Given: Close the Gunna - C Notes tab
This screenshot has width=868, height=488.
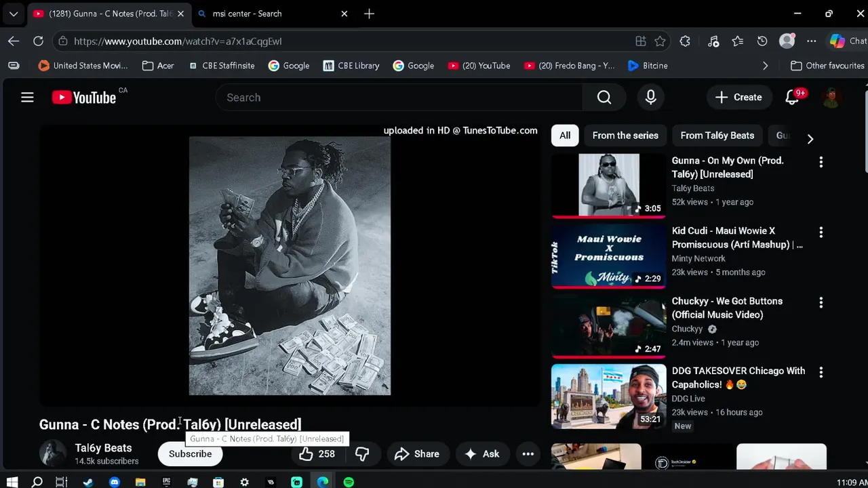Looking at the screenshot, I should pos(180,14).
